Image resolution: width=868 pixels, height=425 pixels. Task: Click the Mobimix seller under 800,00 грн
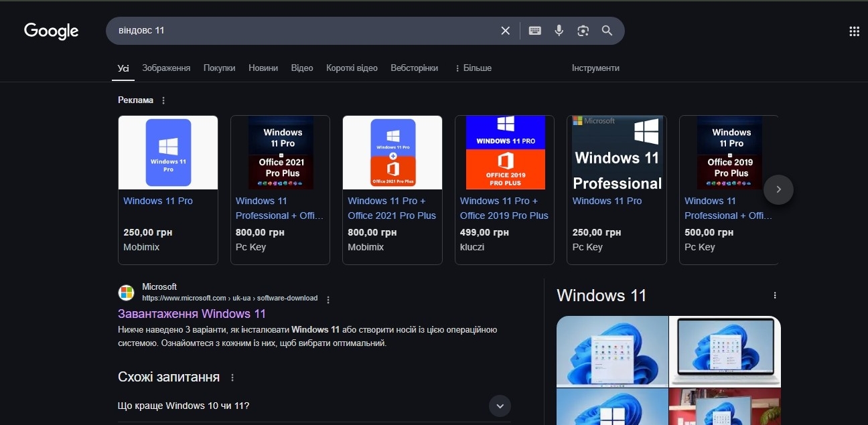tap(366, 247)
